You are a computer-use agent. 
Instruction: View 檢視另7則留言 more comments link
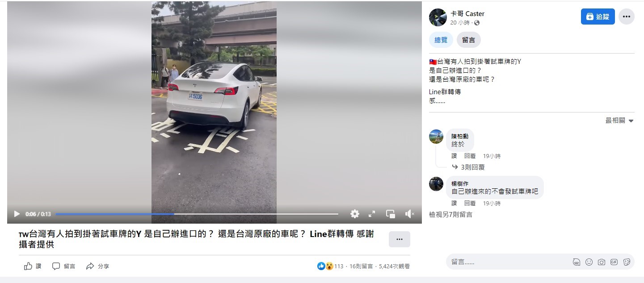[x=450, y=214]
